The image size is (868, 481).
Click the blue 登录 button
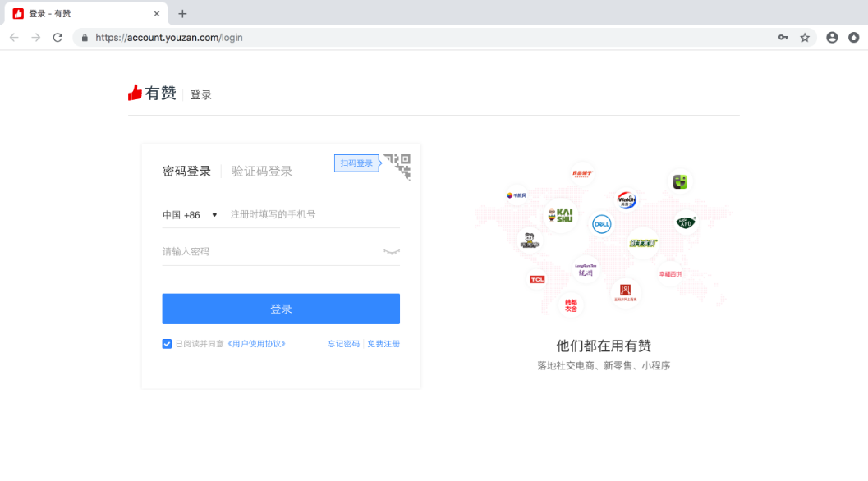pyautogui.click(x=281, y=309)
